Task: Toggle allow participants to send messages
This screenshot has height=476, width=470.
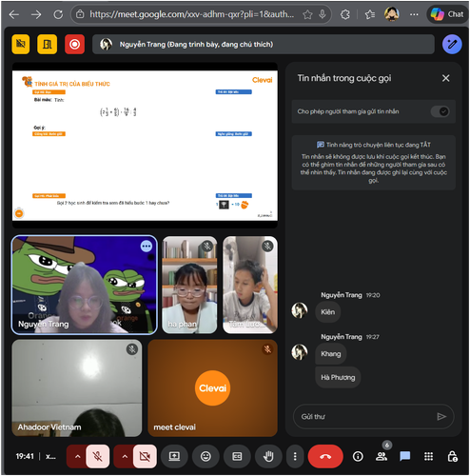Action: 440,111
